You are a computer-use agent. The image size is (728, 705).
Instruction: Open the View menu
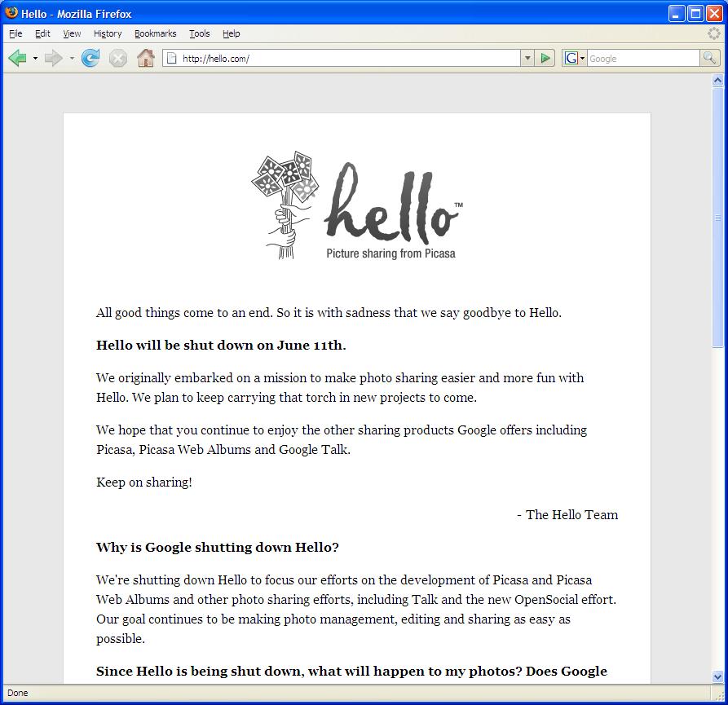point(72,33)
